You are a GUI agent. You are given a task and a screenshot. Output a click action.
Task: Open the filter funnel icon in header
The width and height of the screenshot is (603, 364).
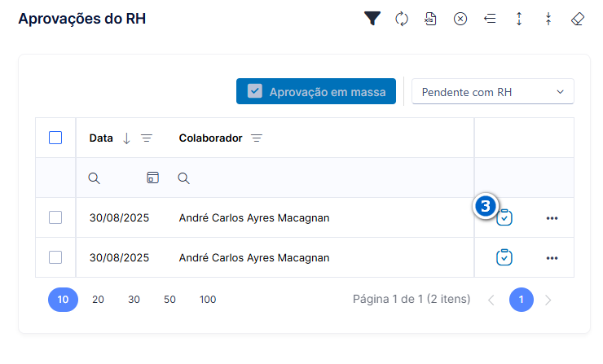(x=372, y=19)
